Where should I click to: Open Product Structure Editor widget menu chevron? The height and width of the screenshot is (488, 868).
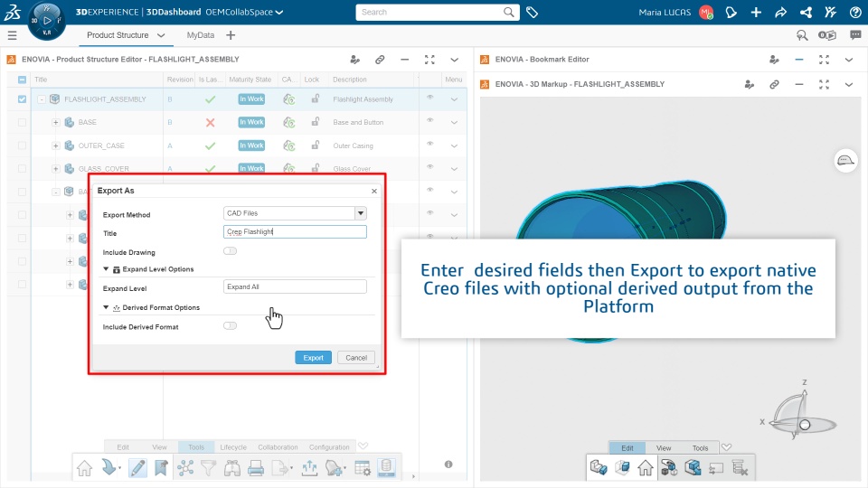(454, 60)
